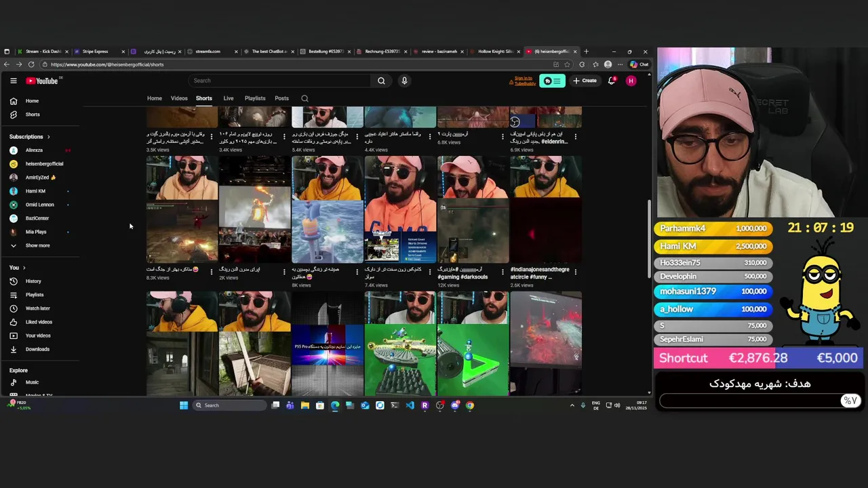This screenshot has width=868, height=488.
Task: Click the page vertical scrollbar thumb
Action: (649, 239)
